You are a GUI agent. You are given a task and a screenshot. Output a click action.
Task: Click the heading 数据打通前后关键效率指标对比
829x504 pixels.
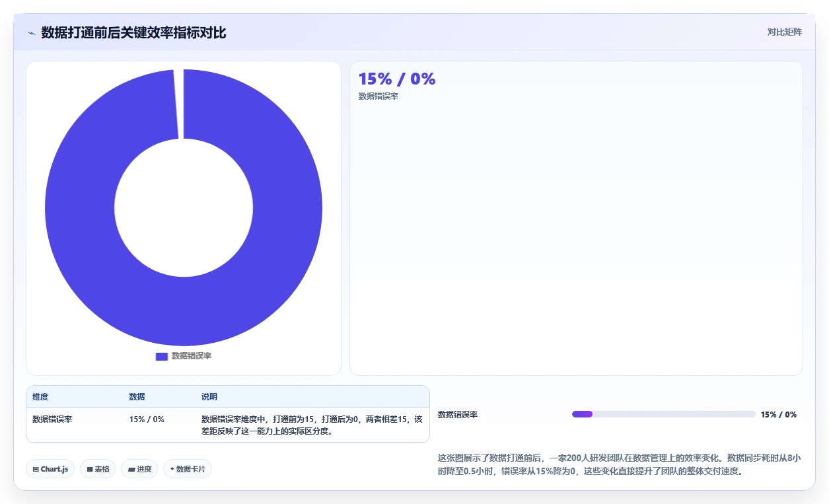(x=133, y=33)
